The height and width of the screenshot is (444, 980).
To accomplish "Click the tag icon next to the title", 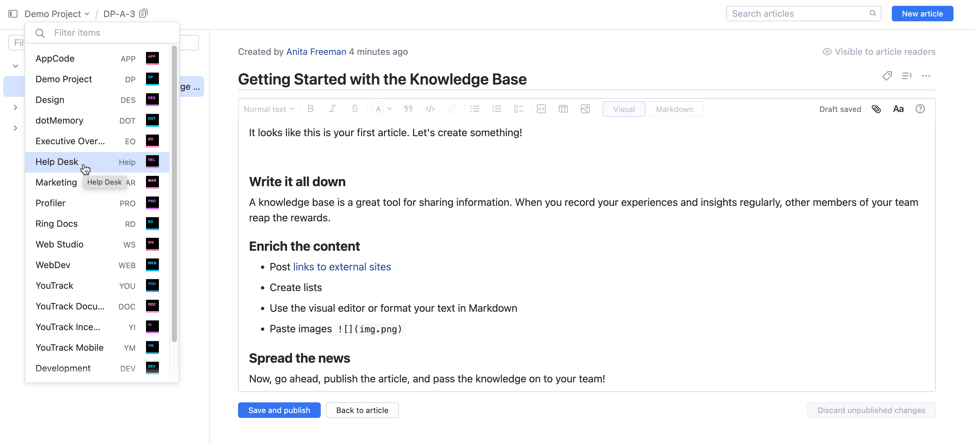I will tap(887, 76).
